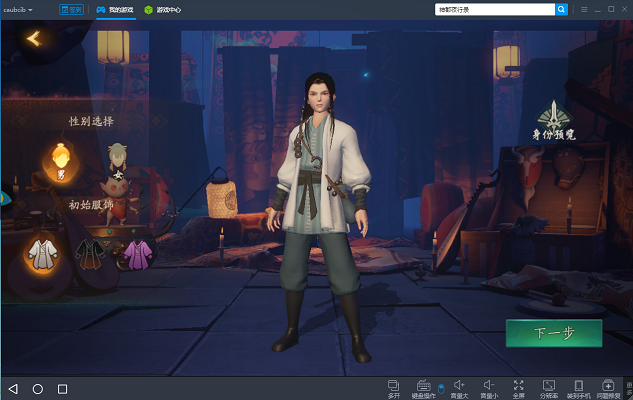Open the 身份预览 identity preview
The height and width of the screenshot is (400, 633).
click(x=554, y=120)
